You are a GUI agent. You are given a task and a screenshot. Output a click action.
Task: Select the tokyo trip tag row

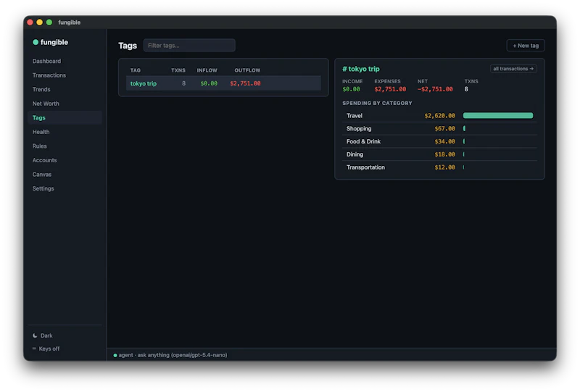223,83
